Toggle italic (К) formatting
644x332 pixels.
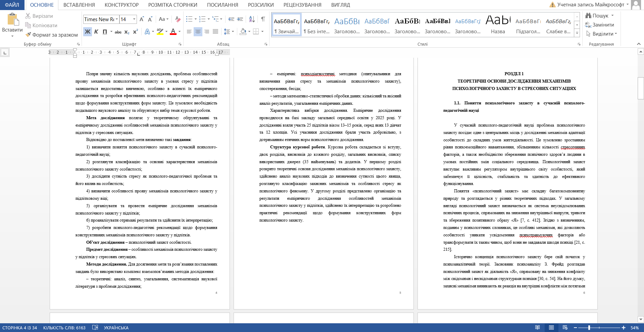click(96, 32)
